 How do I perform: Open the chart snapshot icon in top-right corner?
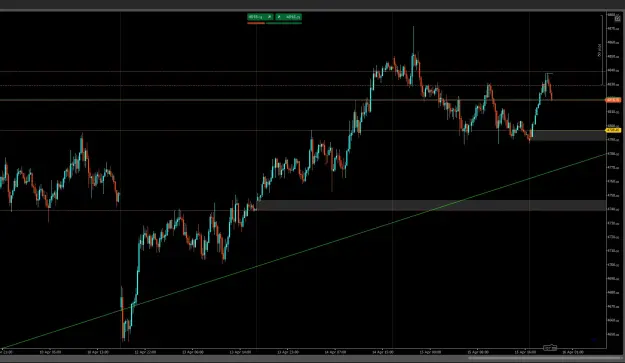[617, 18]
